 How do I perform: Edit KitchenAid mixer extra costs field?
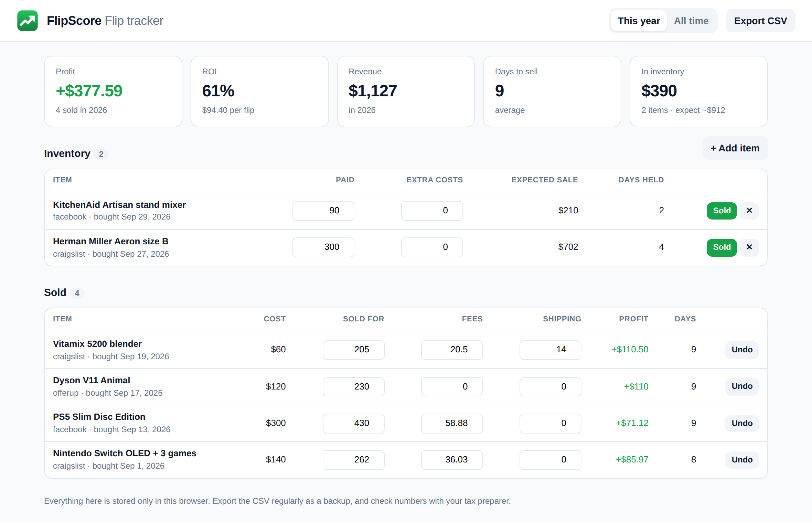(x=432, y=211)
